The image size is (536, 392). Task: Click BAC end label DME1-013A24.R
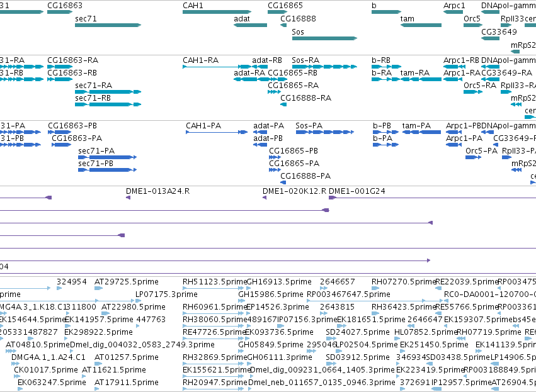pyautogui.click(x=157, y=191)
